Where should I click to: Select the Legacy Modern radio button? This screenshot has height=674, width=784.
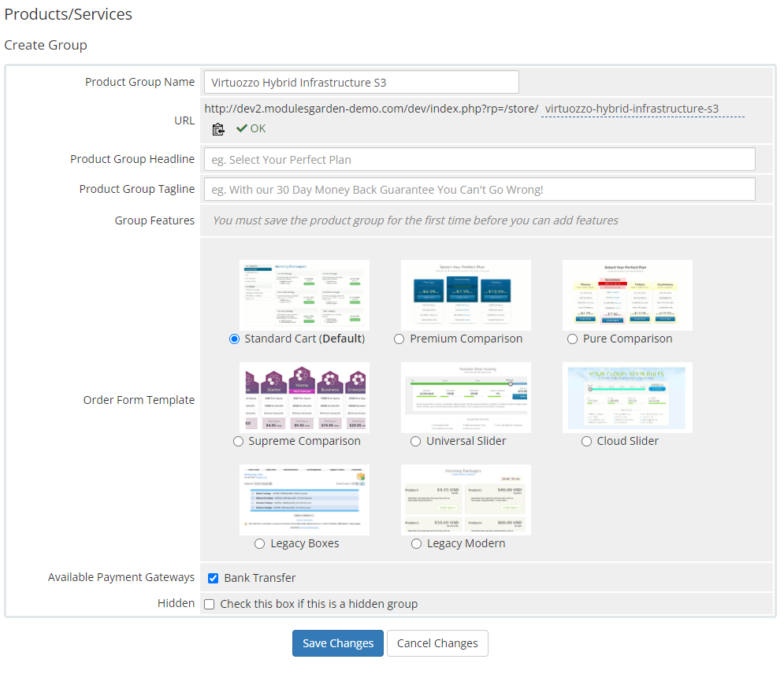[x=417, y=544]
